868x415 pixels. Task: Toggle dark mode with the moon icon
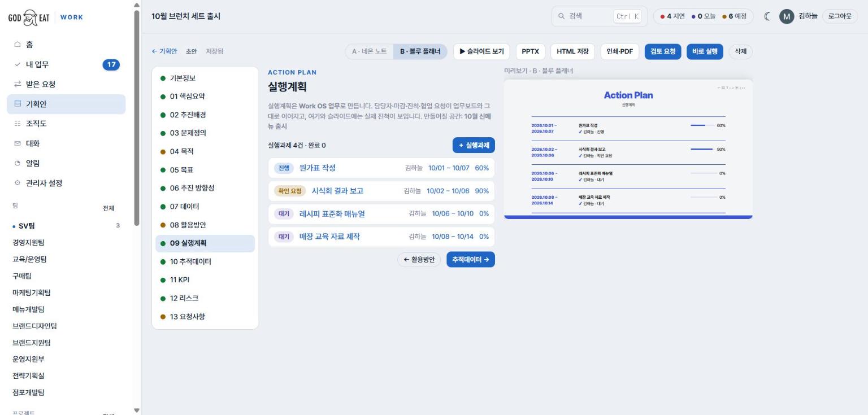pyautogui.click(x=767, y=16)
